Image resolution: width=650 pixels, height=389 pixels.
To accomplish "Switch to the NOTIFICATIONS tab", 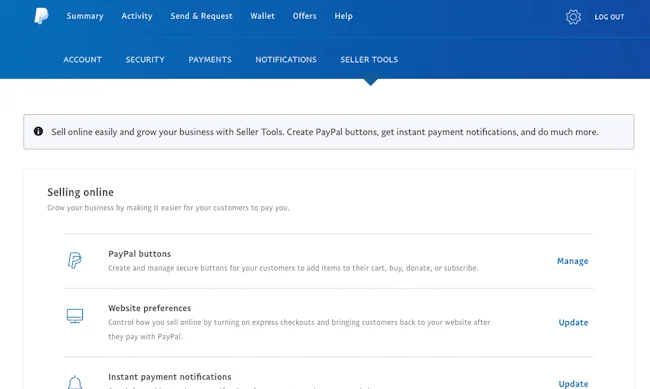I will pyautogui.click(x=286, y=60).
